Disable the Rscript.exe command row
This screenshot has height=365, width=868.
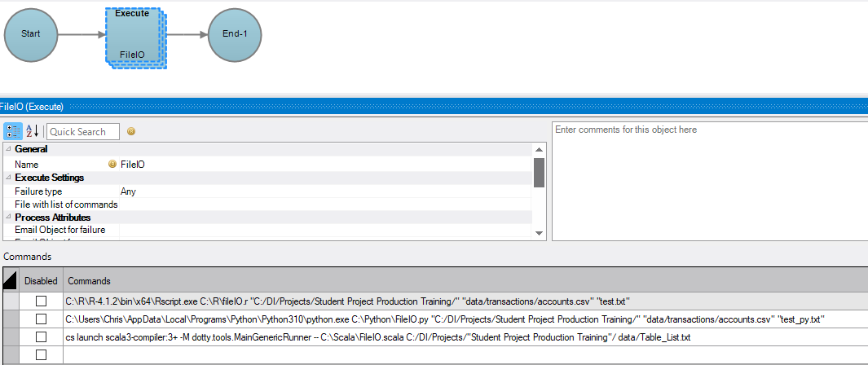coord(41,301)
